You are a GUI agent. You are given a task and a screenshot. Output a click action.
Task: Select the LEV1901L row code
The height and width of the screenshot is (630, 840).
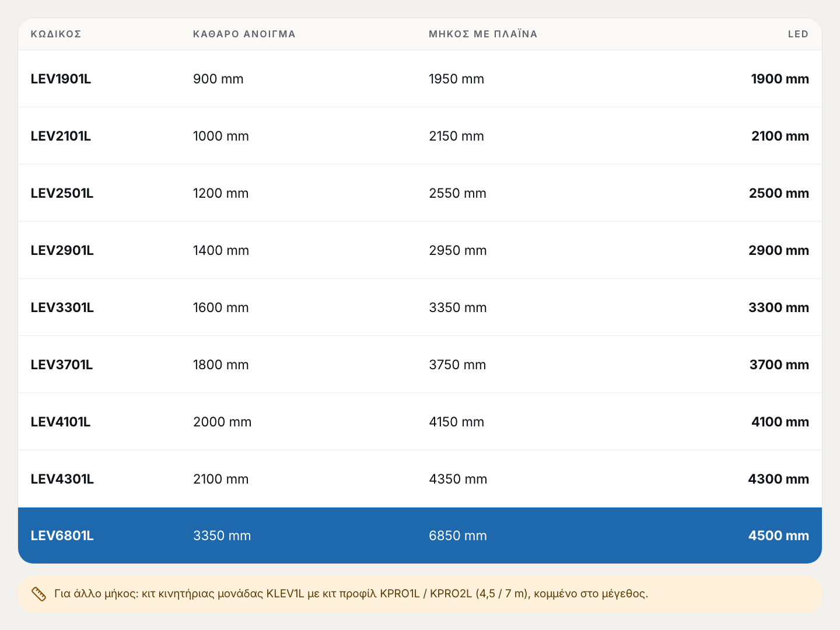tap(61, 79)
